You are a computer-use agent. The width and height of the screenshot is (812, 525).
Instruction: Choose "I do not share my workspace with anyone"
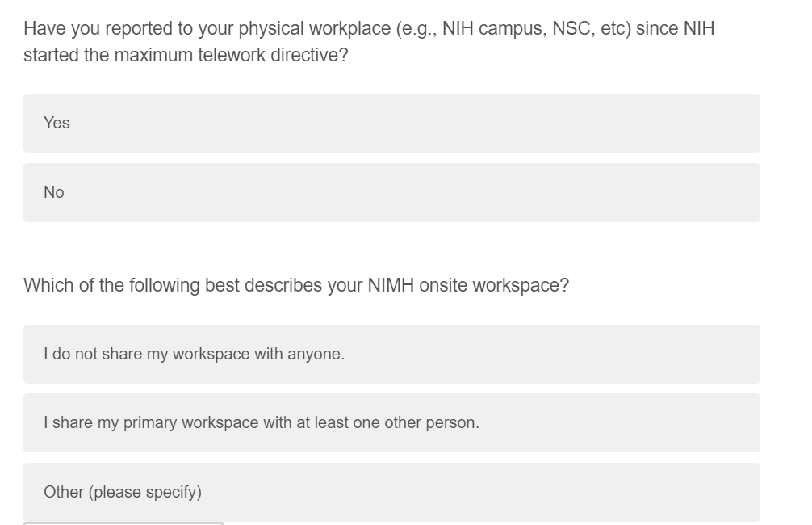391,354
